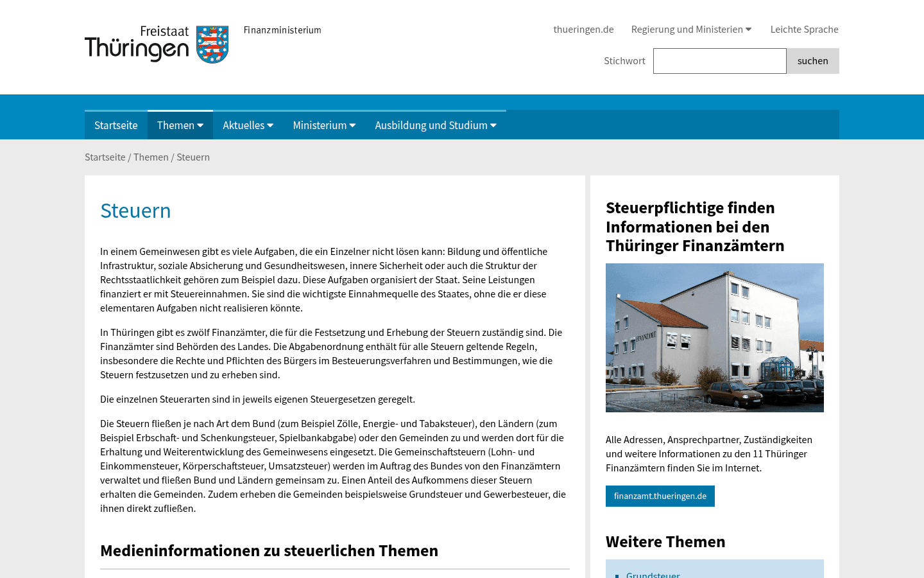This screenshot has height=578, width=924.
Task: Click the Finanzamt building photo
Action: point(715,338)
